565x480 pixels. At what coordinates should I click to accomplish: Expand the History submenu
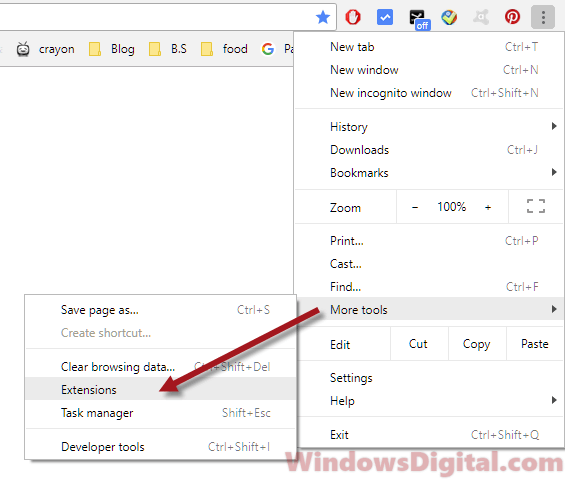coord(430,127)
